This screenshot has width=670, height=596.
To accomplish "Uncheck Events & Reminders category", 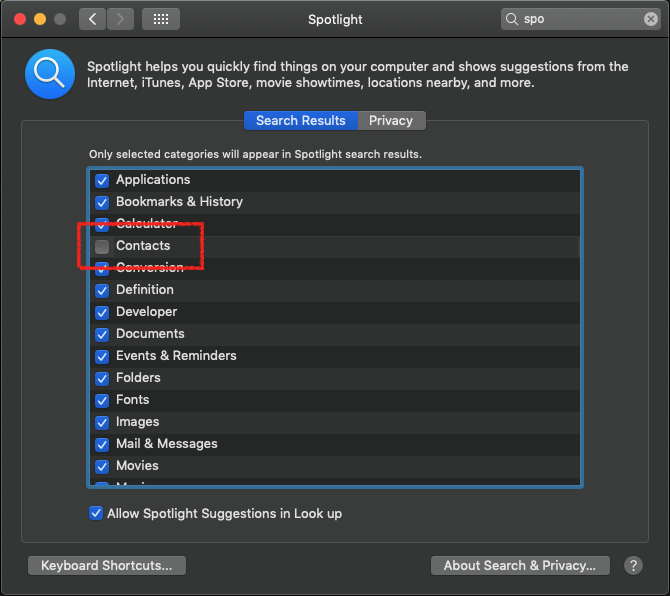I will click(x=102, y=356).
